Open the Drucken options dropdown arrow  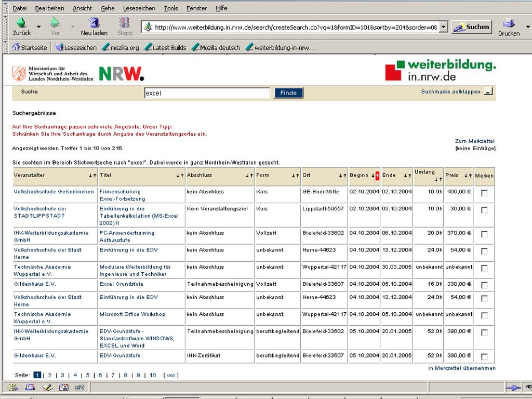(528, 27)
